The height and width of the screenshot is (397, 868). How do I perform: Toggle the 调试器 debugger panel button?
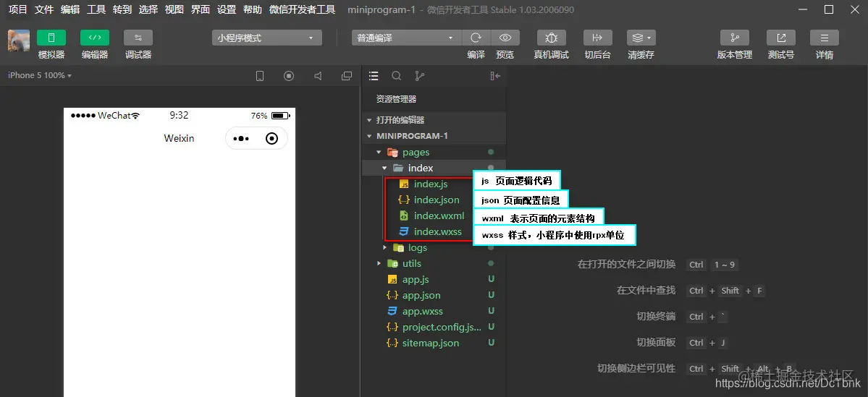point(138,38)
